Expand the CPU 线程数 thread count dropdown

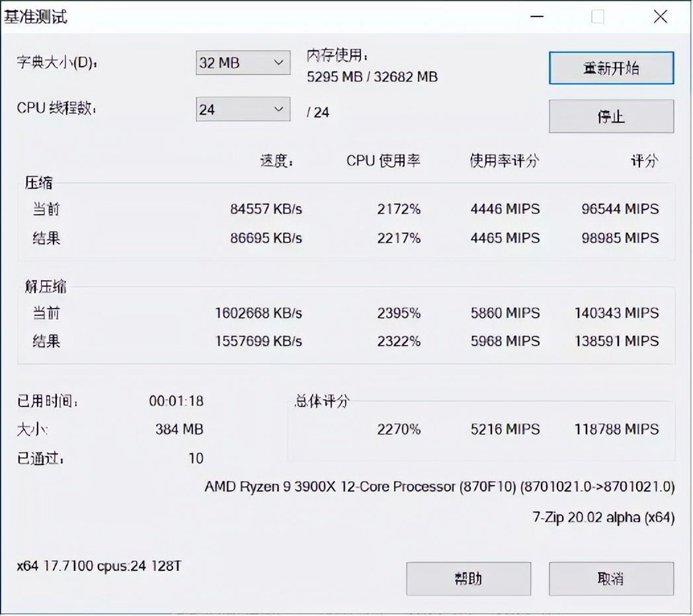[x=243, y=109]
